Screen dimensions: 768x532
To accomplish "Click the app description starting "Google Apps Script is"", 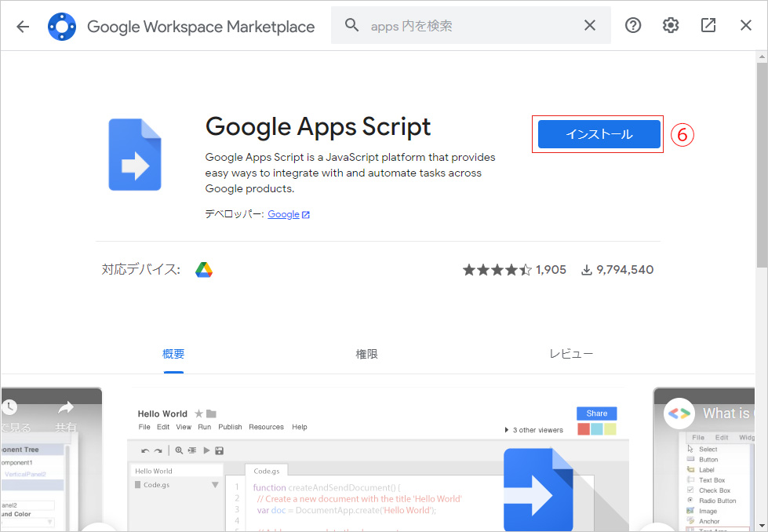I will [x=350, y=173].
